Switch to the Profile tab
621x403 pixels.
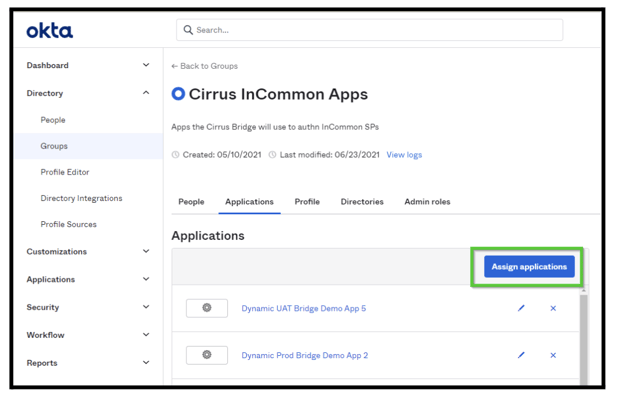click(x=307, y=202)
